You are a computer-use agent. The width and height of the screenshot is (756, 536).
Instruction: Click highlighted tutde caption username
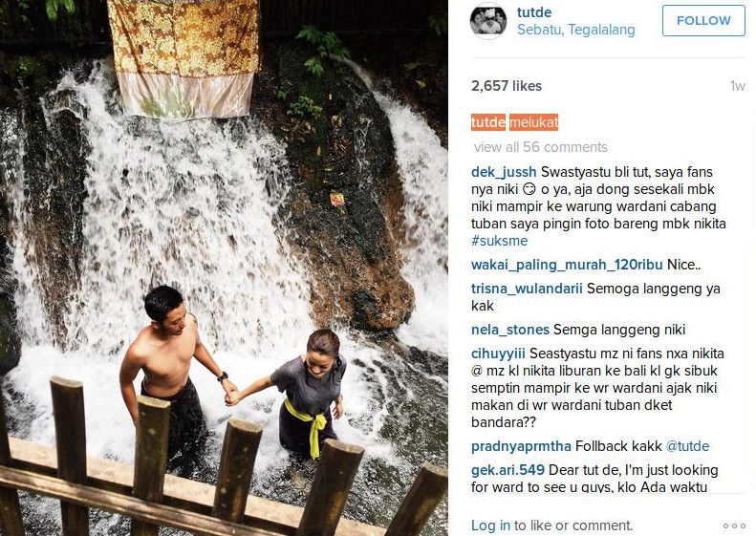click(x=488, y=122)
